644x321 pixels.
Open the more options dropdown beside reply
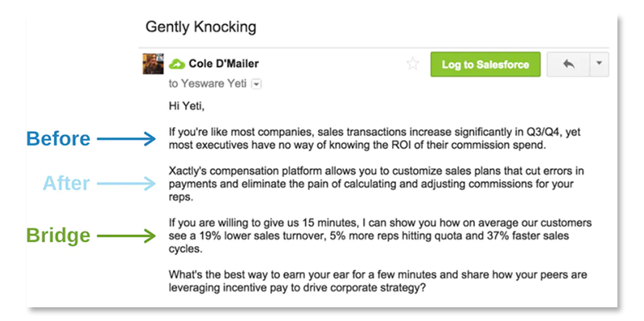click(599, 64)
